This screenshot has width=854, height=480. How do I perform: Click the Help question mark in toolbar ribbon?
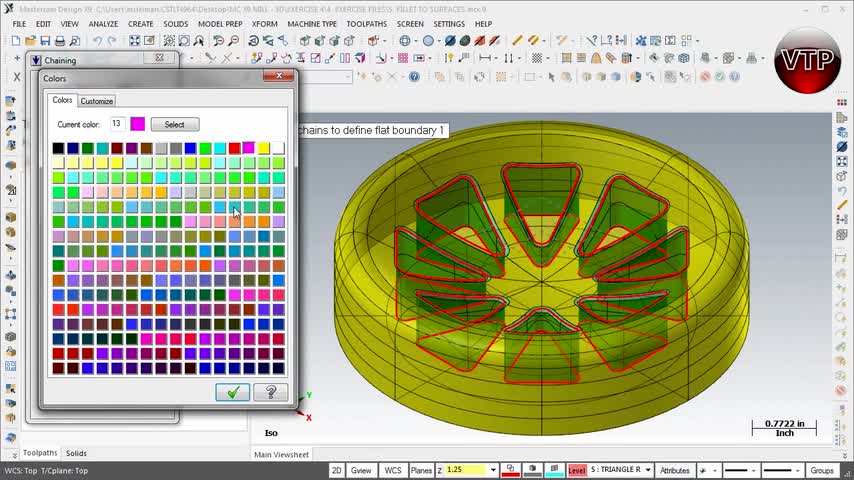point(414,77)
